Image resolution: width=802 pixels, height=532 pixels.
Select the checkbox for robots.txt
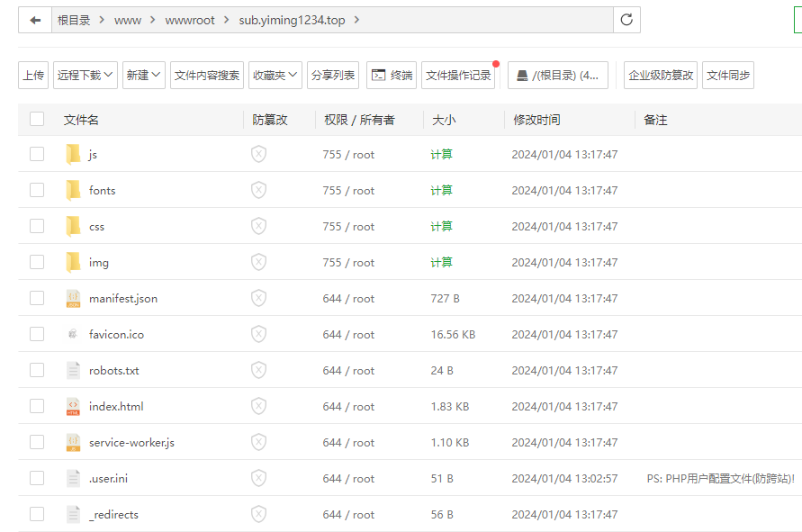(37, 370)
